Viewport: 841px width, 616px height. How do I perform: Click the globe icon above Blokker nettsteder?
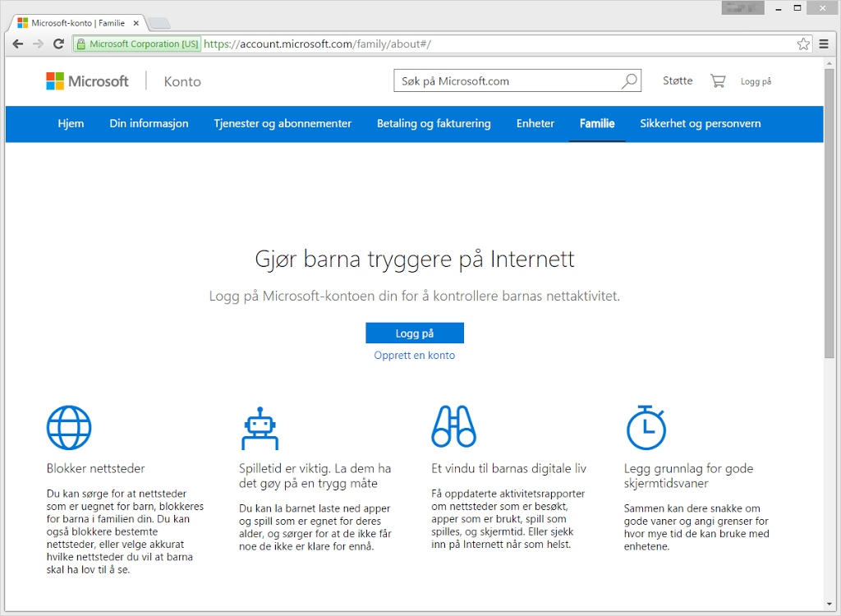[69, 428]
